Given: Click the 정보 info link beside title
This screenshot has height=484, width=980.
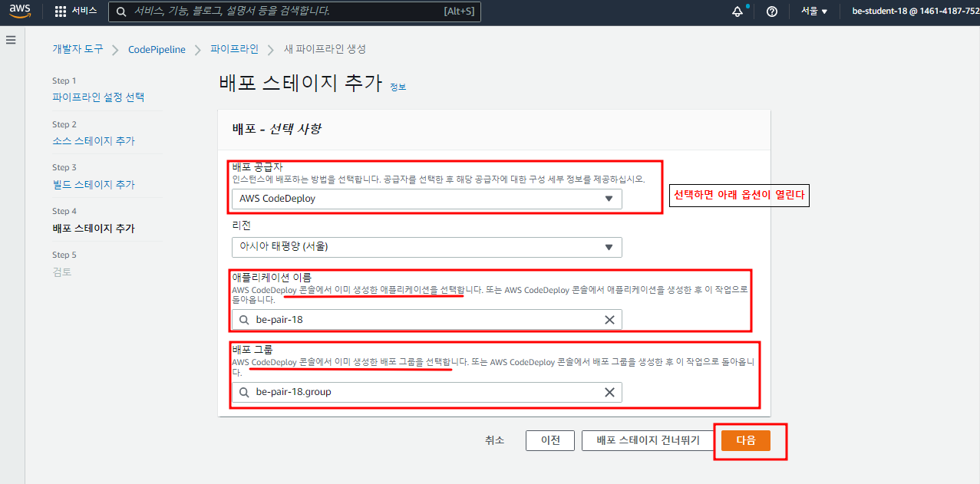Looking at the screenshot, I should click(398, 87).
